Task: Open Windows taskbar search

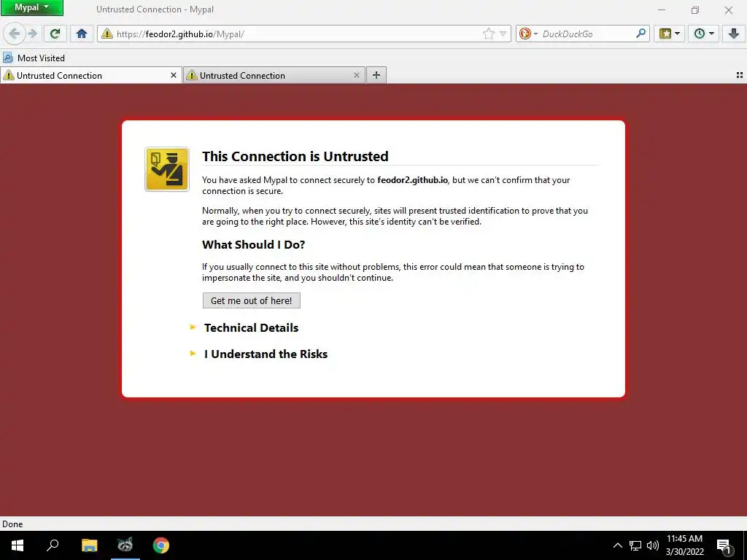Action: (x=53, y=545)
